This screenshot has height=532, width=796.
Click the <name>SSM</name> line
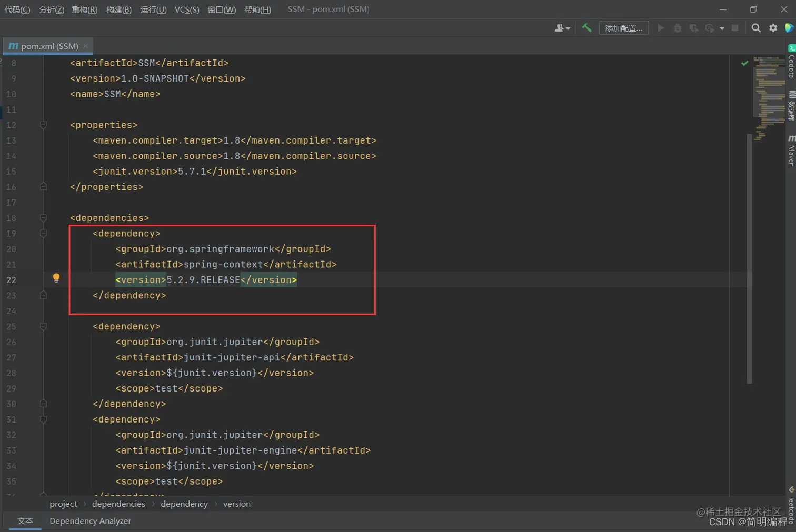115,94
